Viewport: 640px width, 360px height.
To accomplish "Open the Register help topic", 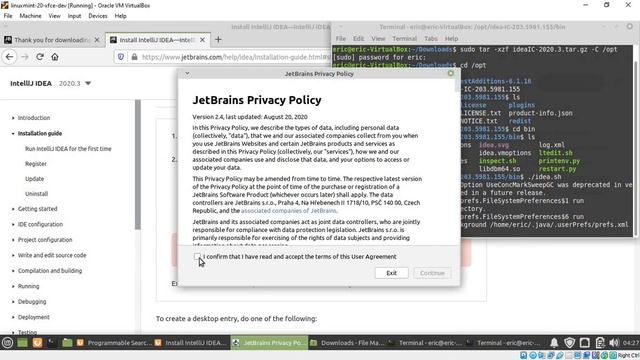I will pos(36,164).
